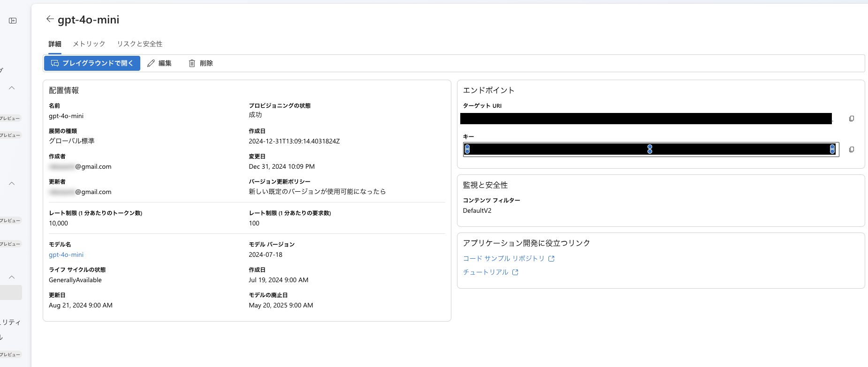
Task: Collapse the first sidebar section chevron
Action: (12, 88)
